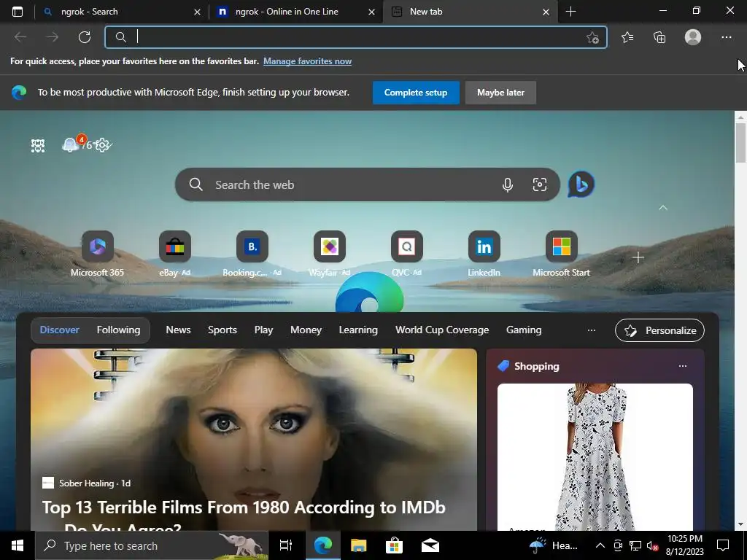Click the muted volume tray icon
This screenshot has height=560, width=747.
(x=652, y=545)
